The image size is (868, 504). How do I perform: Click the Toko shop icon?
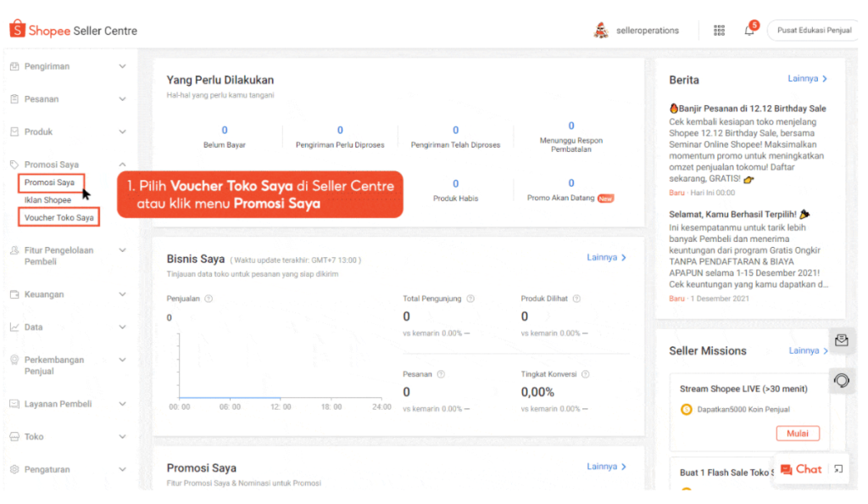click(x=14, y=436)
